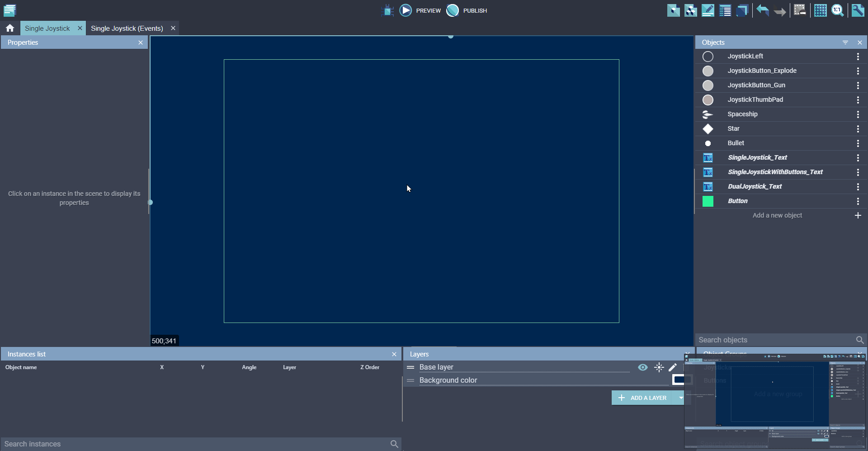Open the instances list panel icon
This screenshot has width=868, height=451.
click(x=725, y=10)
